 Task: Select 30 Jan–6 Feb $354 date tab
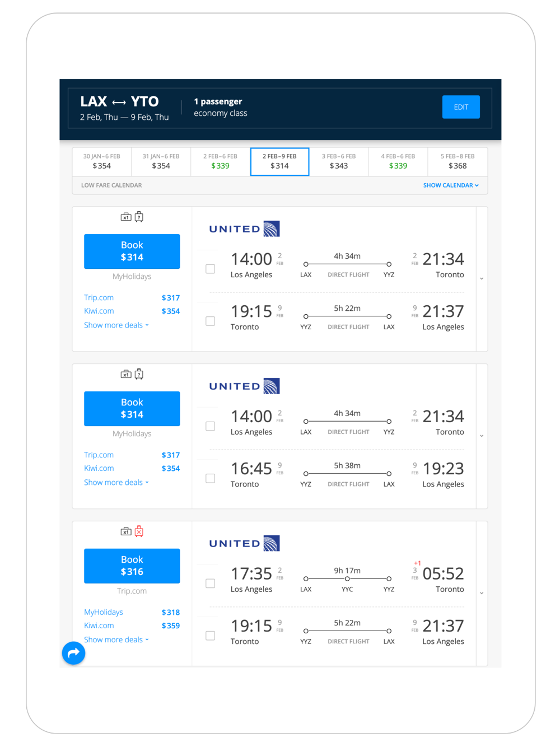pos(102,162)
